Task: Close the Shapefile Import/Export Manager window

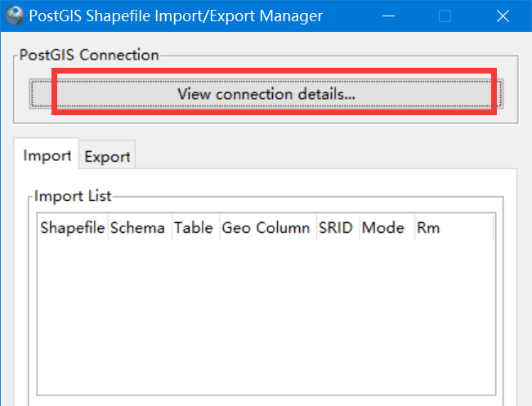Action: pyautogui.click(x=502, y=16)
